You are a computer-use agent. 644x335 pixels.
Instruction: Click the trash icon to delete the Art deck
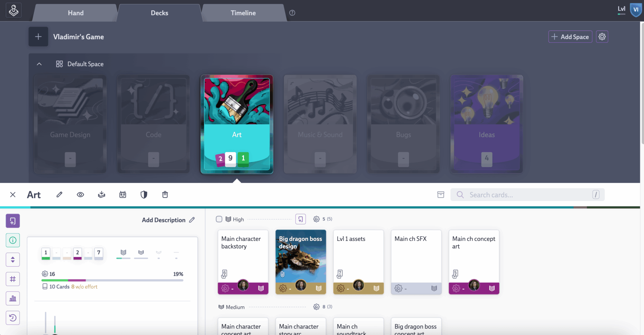click(165, 194)
